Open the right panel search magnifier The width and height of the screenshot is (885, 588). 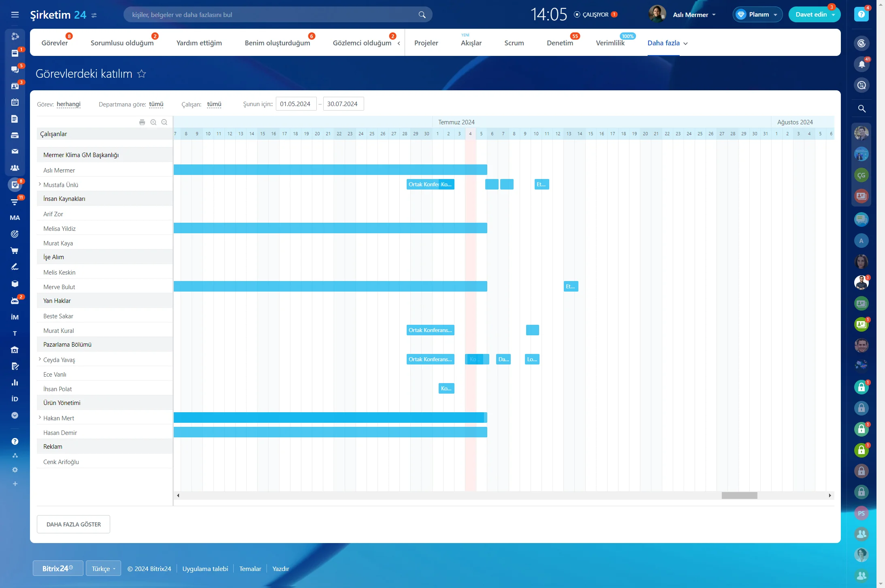(x=862, y=109)
